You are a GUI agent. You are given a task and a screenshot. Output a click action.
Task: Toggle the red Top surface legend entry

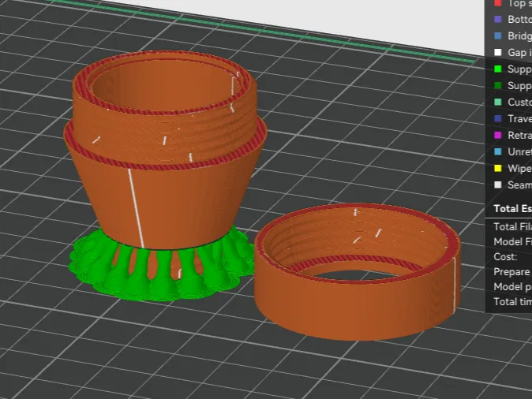click(x=512, y=3)
